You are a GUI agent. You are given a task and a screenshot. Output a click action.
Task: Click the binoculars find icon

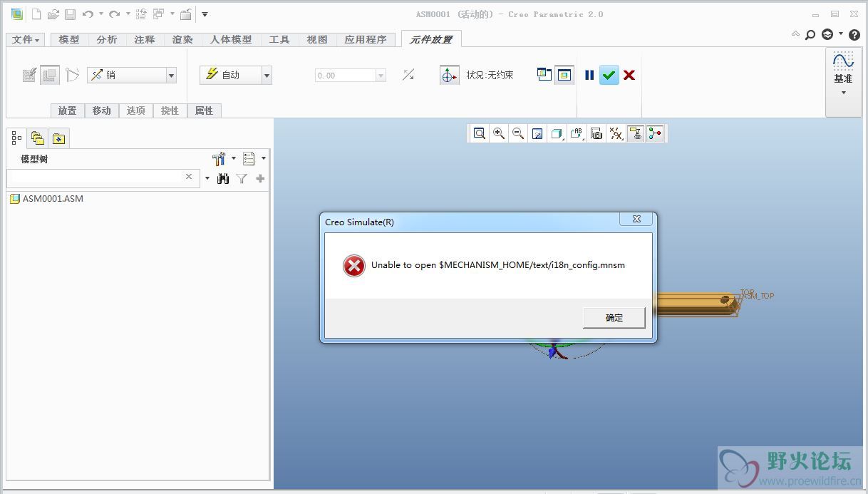coord(223,178)
